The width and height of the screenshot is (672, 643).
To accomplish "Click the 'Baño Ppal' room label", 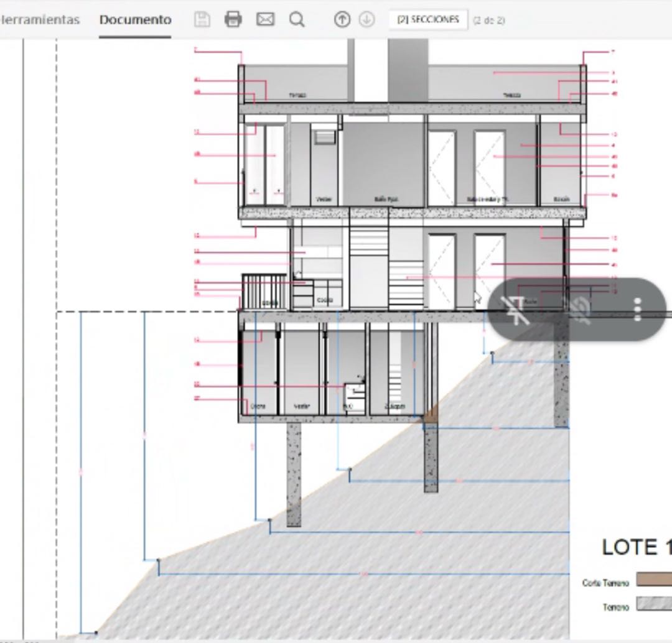I will (386, 200).
